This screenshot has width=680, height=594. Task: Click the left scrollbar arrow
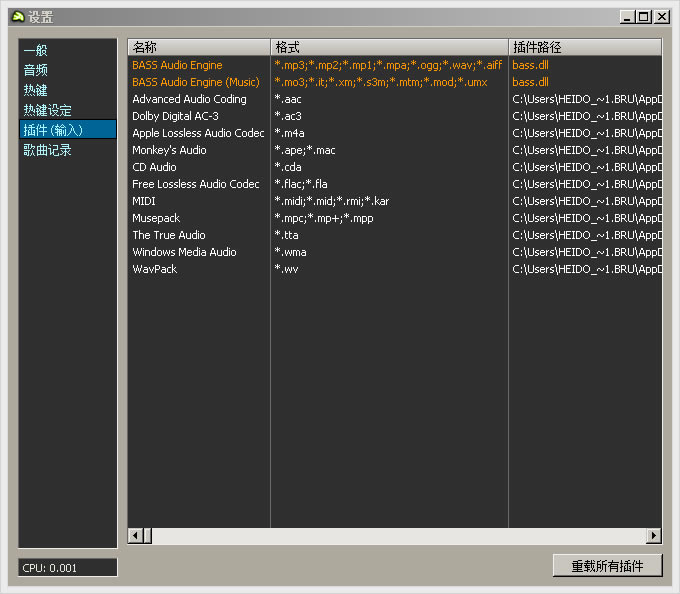(135, 536)
